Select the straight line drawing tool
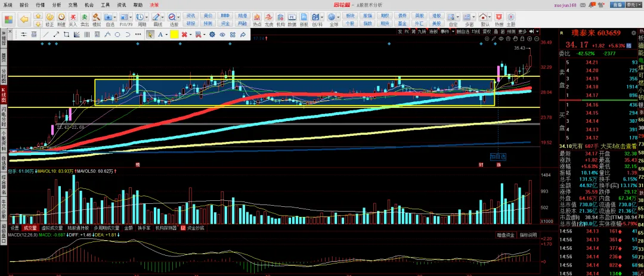Image resolution: width=644 pixels, height=276 pixels. click(46, 35)
